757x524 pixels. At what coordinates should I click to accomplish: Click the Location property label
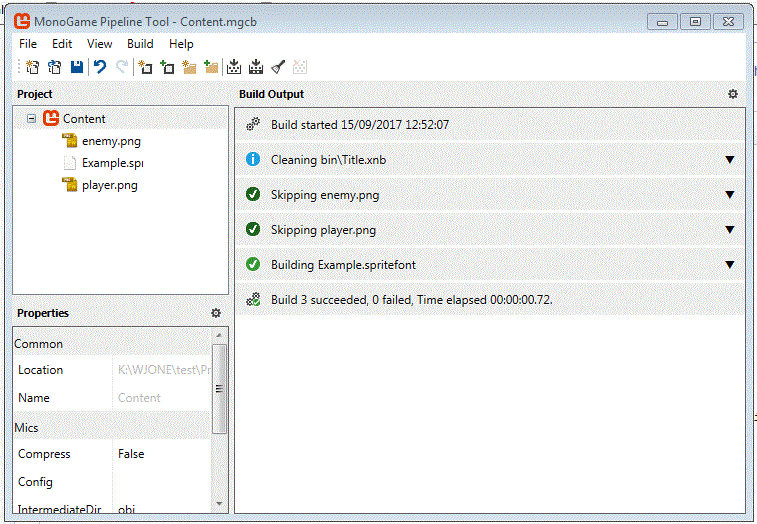point(41,370)
